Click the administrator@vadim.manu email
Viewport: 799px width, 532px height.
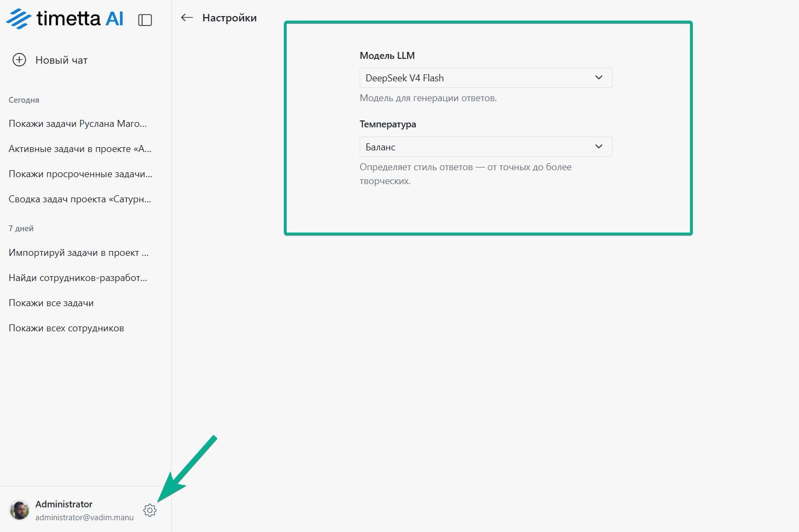[x=85, y=518]
